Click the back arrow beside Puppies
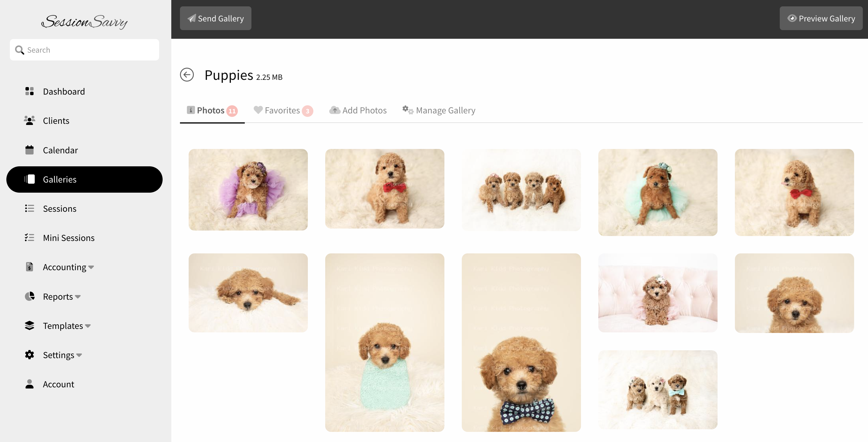 pos(187,75)
